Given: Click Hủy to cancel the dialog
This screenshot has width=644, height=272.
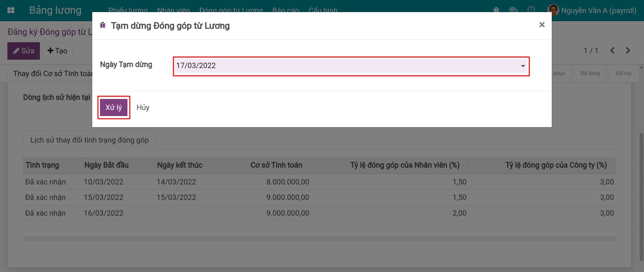Looking at the screenshot, I should (x=143, y=108).
